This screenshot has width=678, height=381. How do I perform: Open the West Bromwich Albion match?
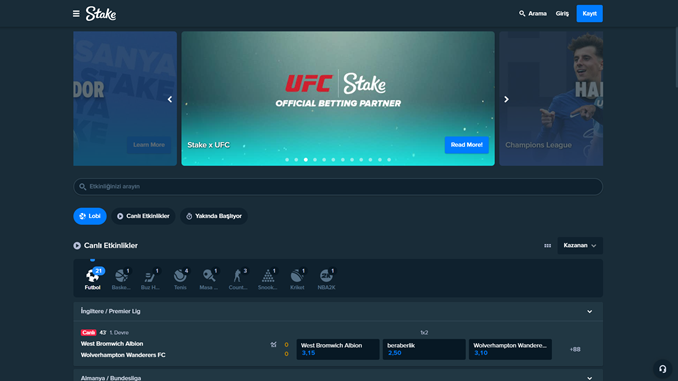(x=112, y=344)
